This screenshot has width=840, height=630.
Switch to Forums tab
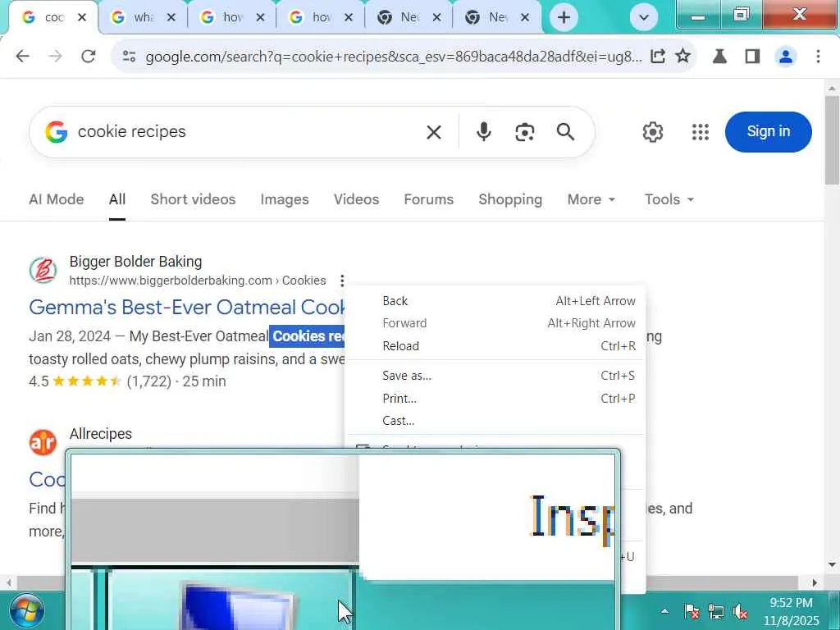point(428,199)
